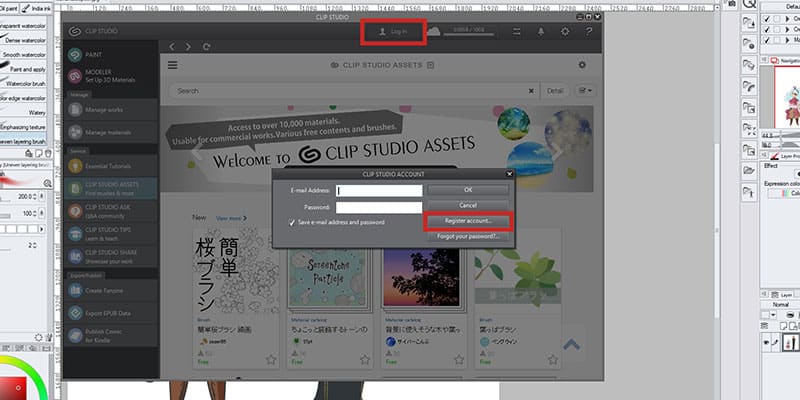Open the sunset tree silhouette material thumbnail
The image size is (800, 400).
point(421,279)
